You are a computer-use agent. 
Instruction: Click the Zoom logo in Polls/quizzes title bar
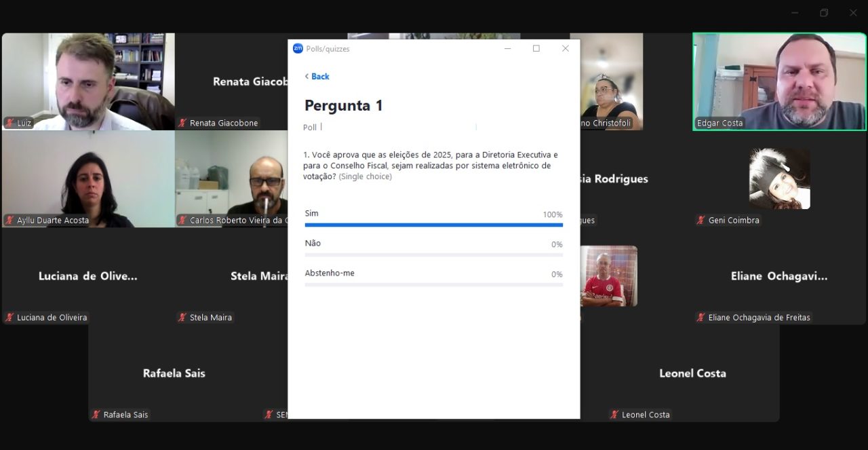[298, 49]
